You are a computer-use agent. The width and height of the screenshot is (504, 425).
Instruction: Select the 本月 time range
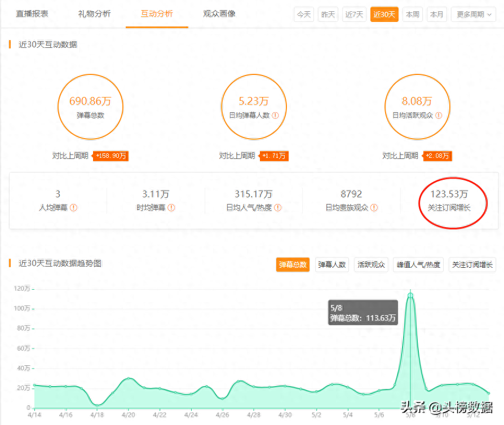(437, 14)
